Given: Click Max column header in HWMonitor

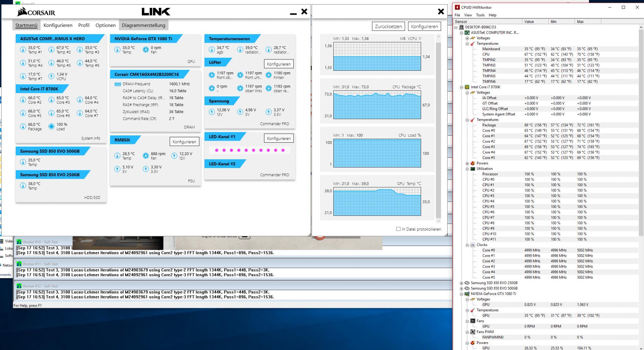Looking at the screenshot, I should [588, 22].
